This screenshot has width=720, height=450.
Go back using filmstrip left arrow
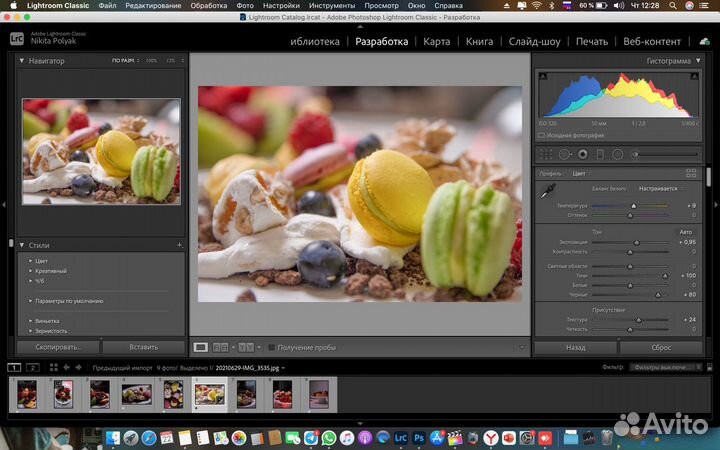pos(67,367)
